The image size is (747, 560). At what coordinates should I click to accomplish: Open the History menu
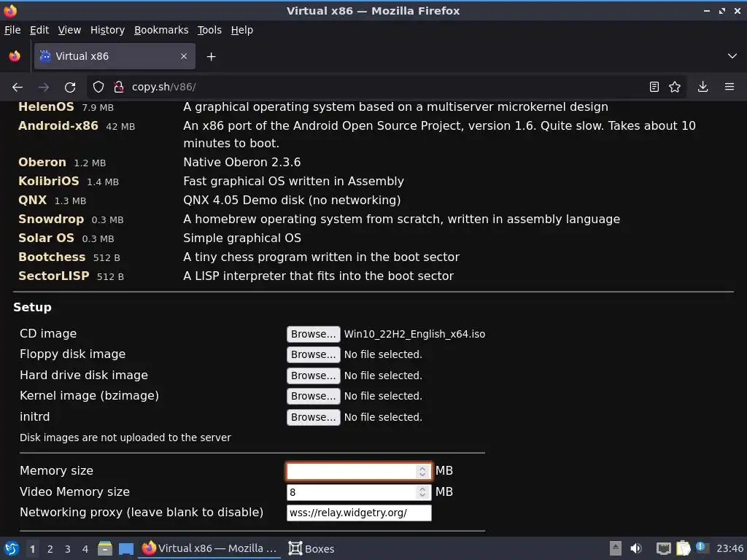click(108, 30)
